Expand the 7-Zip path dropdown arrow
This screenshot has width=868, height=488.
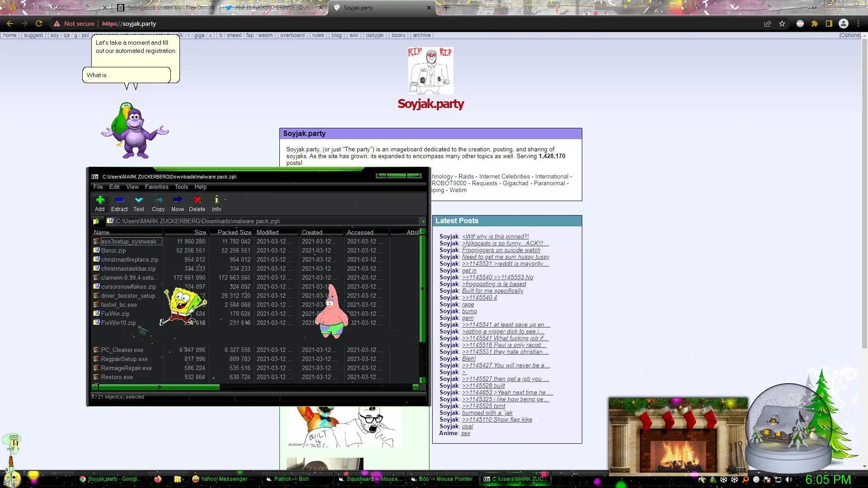tap(423, 221)
